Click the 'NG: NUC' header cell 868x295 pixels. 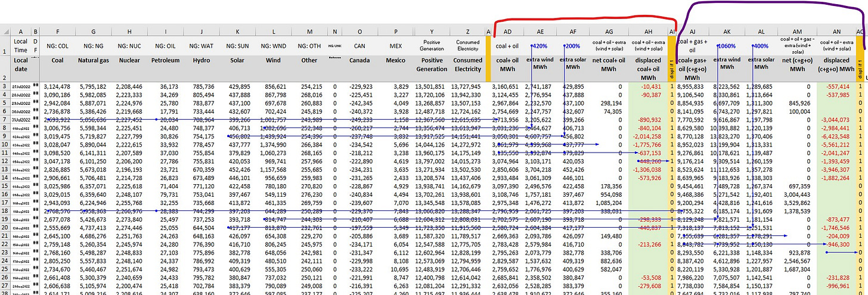[130, 46]
